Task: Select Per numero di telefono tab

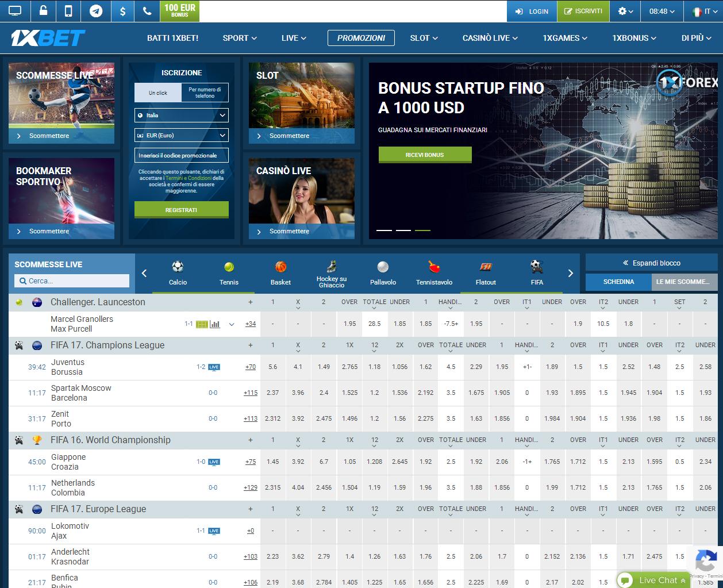Action: pyautogui.click(x=205, y=93)
